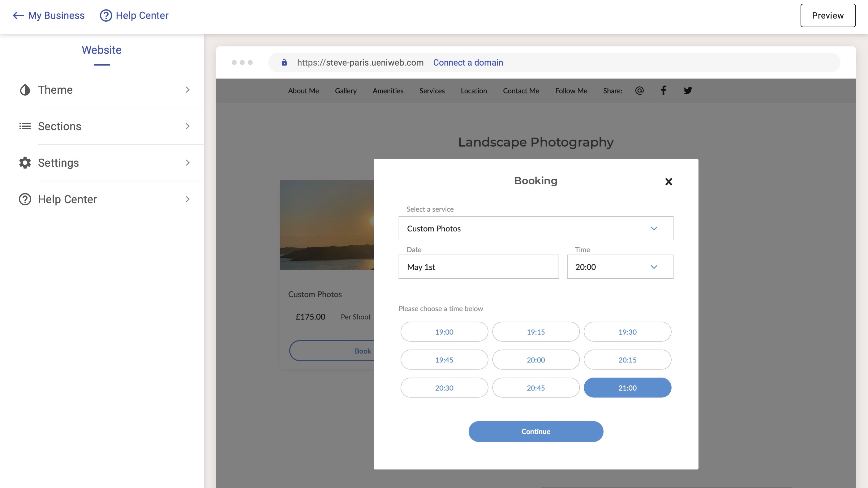
Task: Click the Sections list icon
Action: 25,126
